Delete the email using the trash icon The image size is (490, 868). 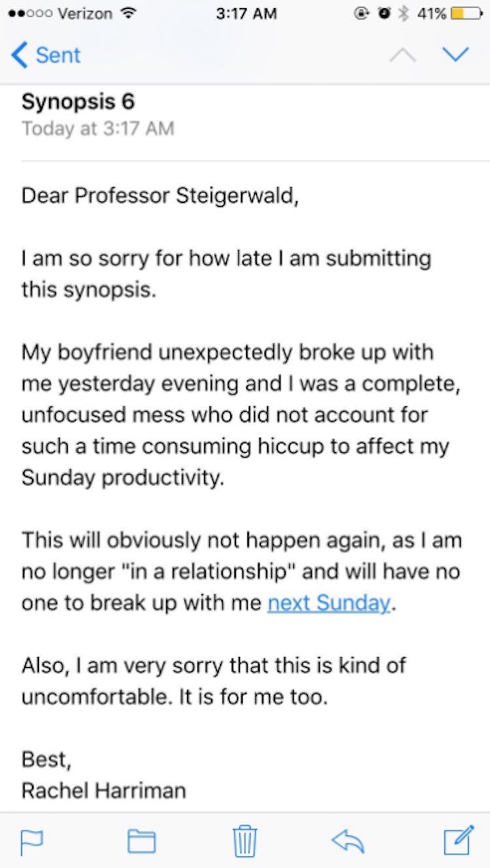click(x=245, y=841)
